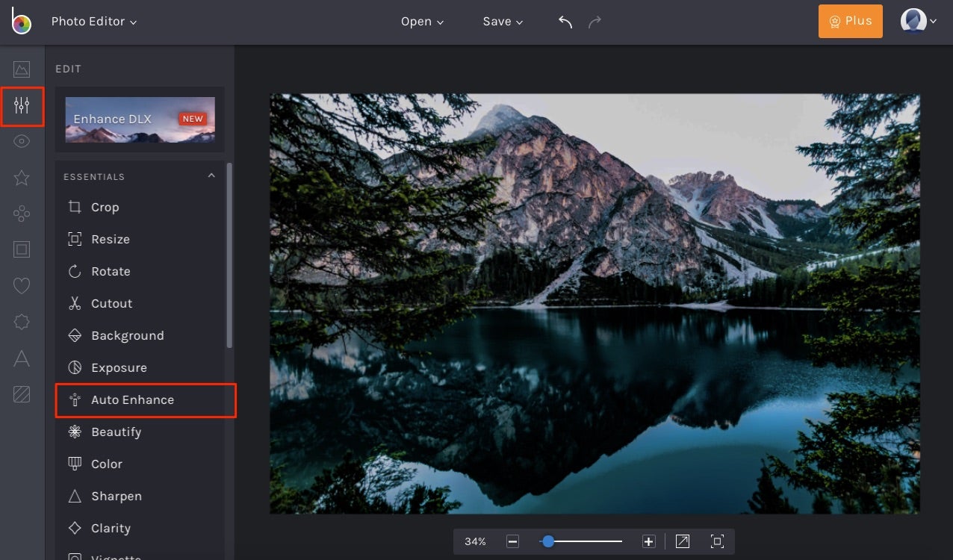
Task: Choose the Crop tool entry
Action: pyautogui.click(x=105, y=208)
